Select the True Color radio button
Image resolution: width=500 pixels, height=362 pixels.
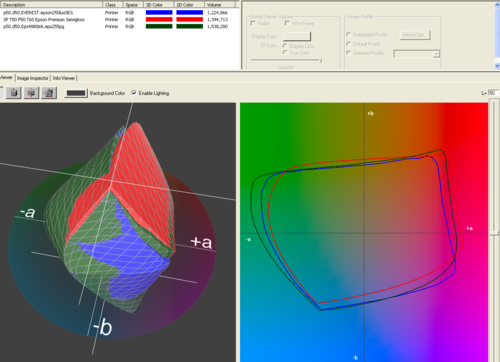pyautogui.click(x=285, y=53)
